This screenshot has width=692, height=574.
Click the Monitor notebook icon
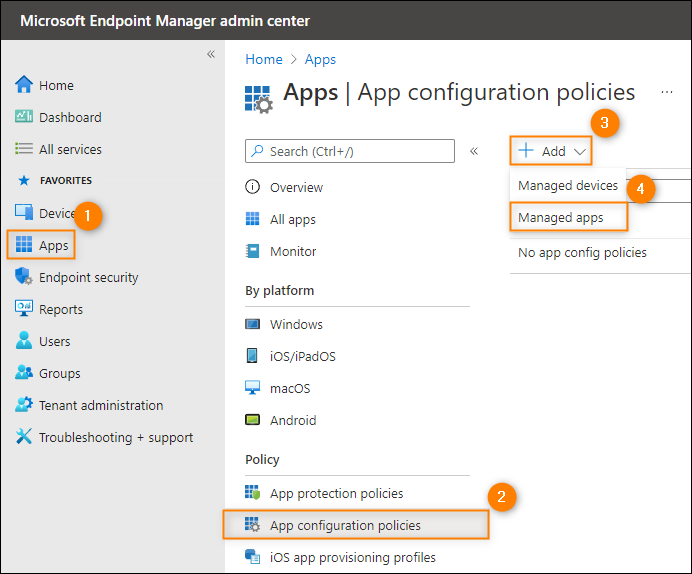[252, 251]
